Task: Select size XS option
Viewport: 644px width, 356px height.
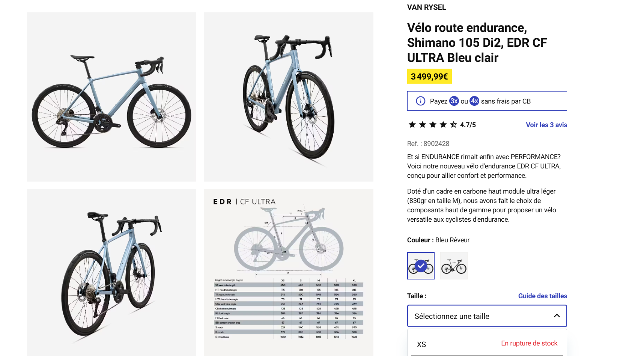Action: pos(421,344)
